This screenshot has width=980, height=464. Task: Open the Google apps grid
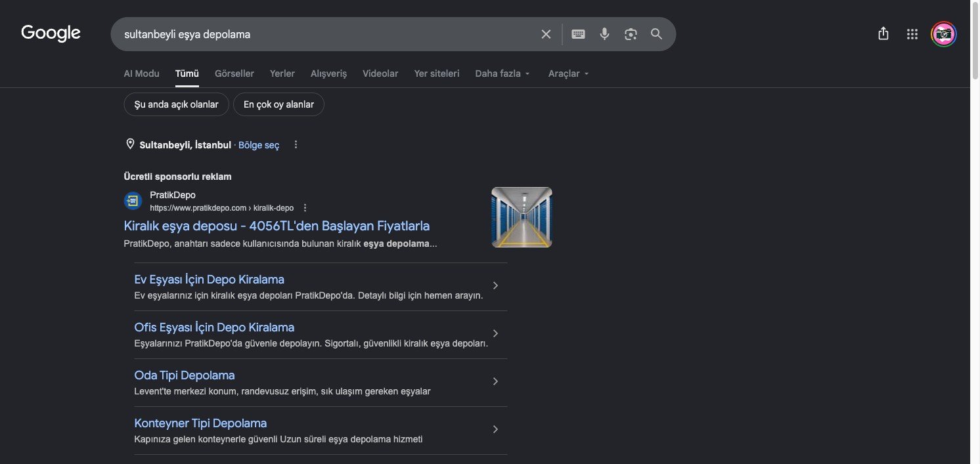[x=912, y=34]
